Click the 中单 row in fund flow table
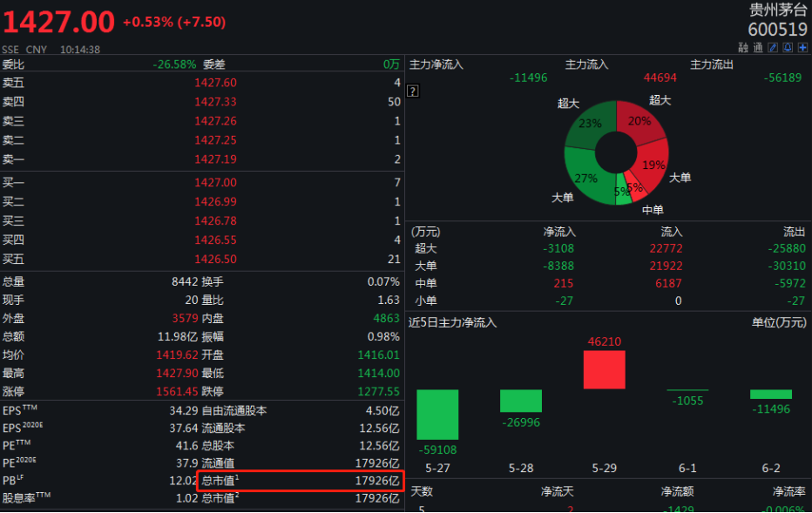This screenshot has height=513, width=812. coord(609,283)
